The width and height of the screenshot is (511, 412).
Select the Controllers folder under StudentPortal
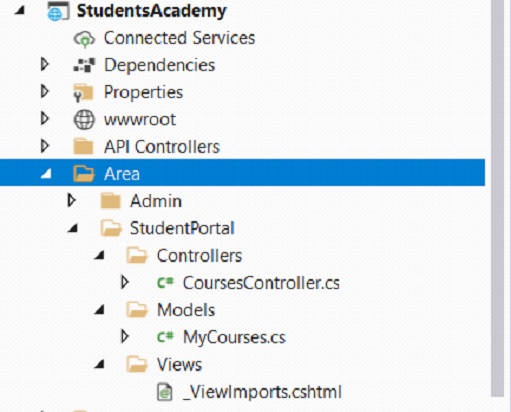click(x=199, y=256)
